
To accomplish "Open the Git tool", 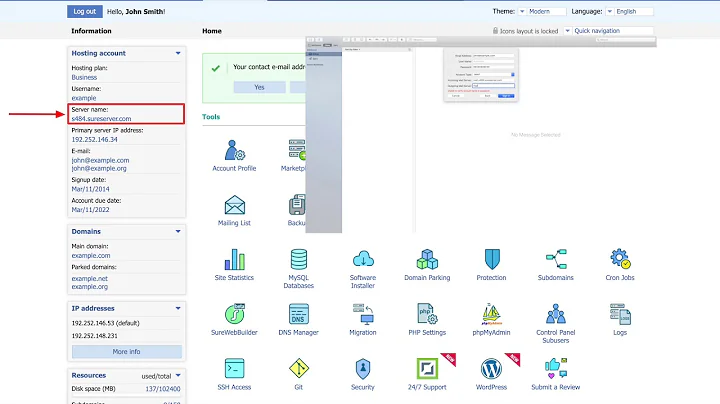I will coord(298,374).
